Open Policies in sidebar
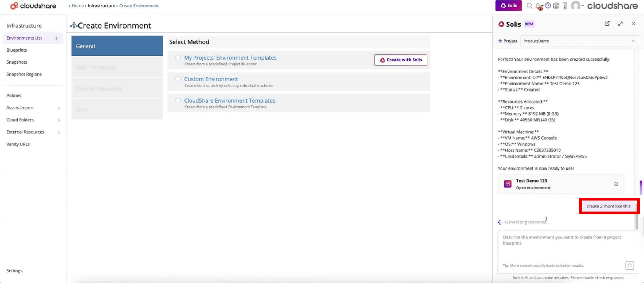Viewport: 644px width, 283px height. click(14, 96)
